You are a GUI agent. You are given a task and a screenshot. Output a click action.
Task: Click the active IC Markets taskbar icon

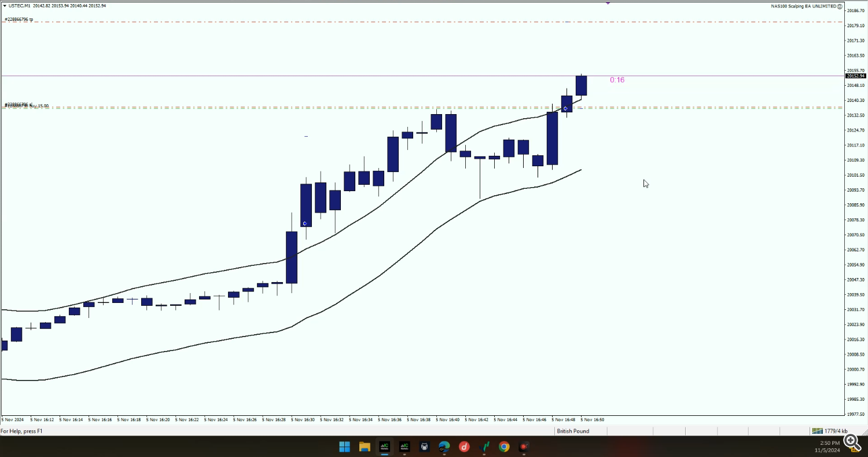pos(384,447)
